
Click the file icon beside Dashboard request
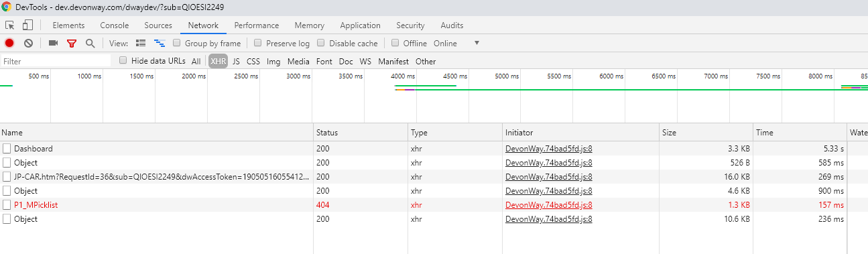point(7,149)
